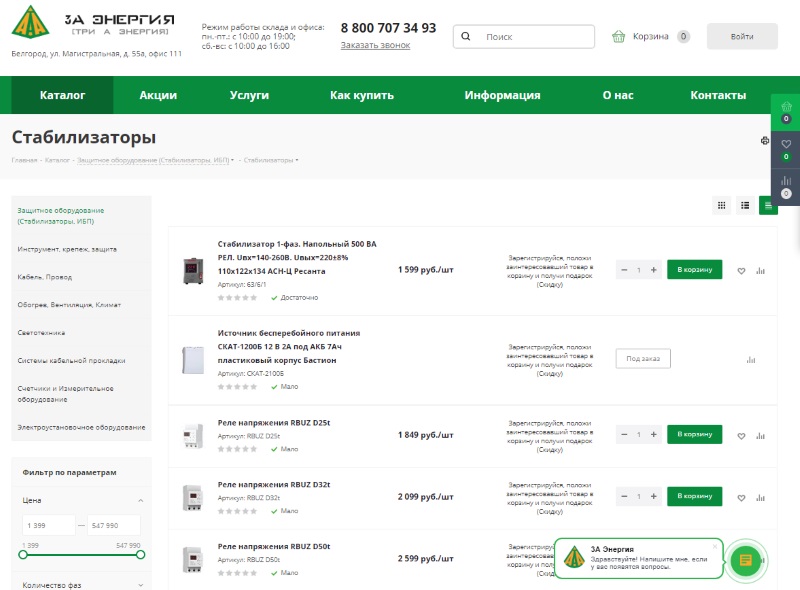
Task: Increase quantity of Resanta stabilizer
Action: click(x=654, y=270)
